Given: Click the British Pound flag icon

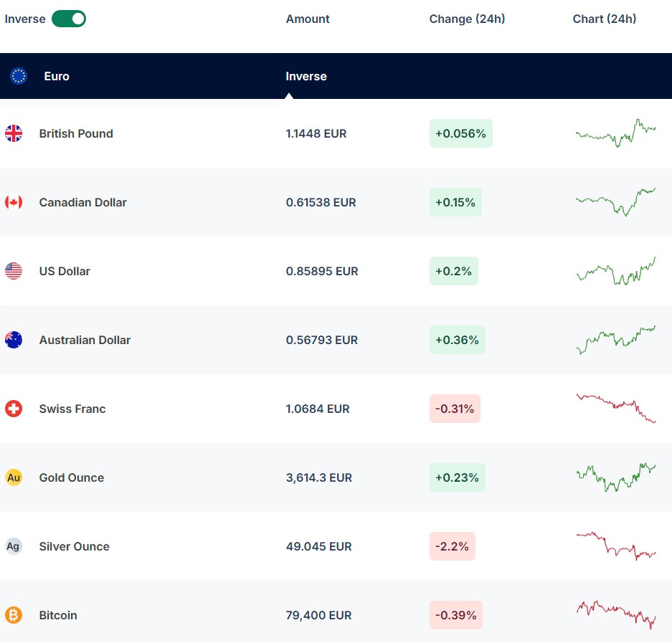Looking at the screenshot, I should (14, 133).
